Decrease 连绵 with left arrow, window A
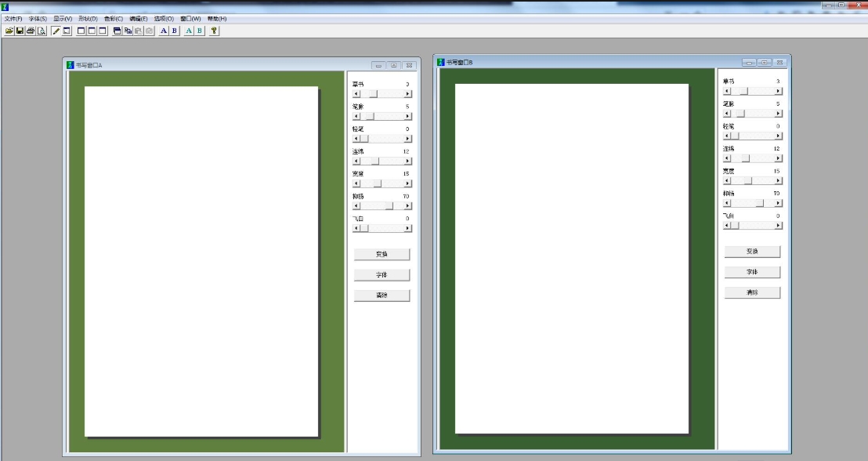The image size is (868, 461). click(x=356, y=162)
